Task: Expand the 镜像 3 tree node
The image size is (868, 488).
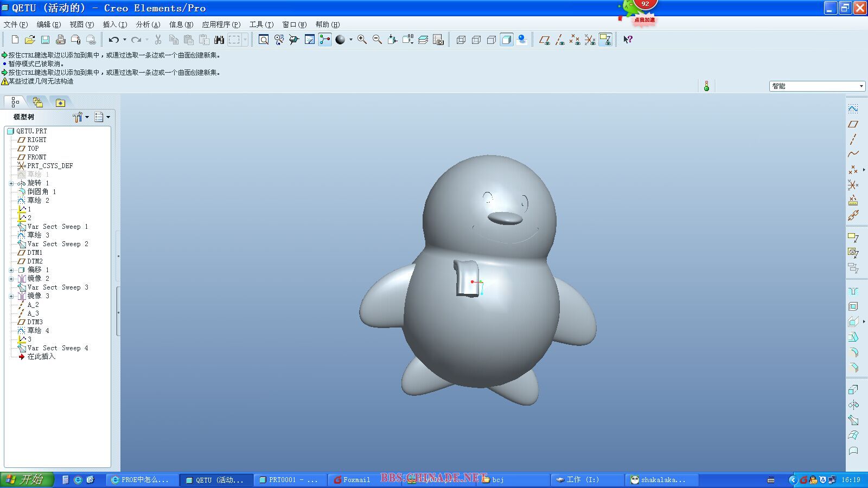Action: tap(11, 296)
